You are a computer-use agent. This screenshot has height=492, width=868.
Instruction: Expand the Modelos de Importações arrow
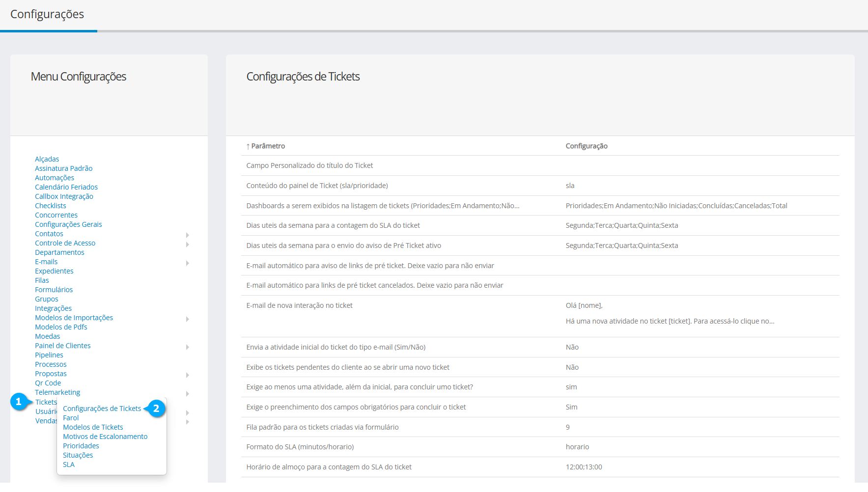click(188, 319)
